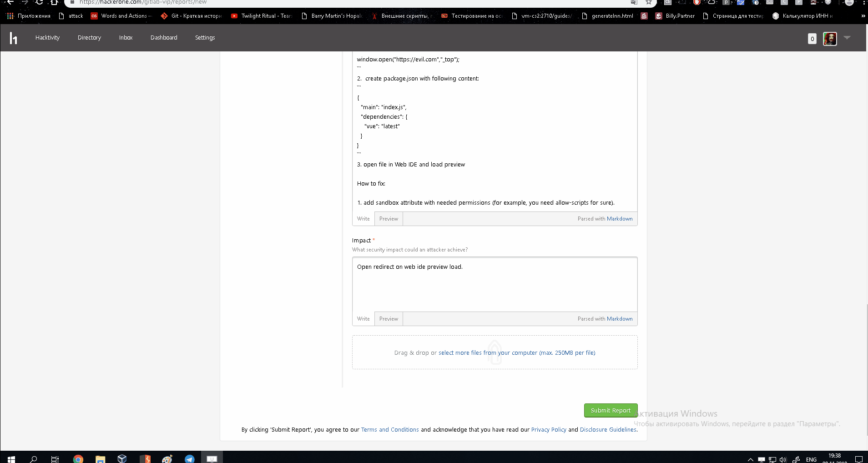The height and width of the screenshot is (463, 868).
Task: Open the Settings menu item
Action: point(205,38)
